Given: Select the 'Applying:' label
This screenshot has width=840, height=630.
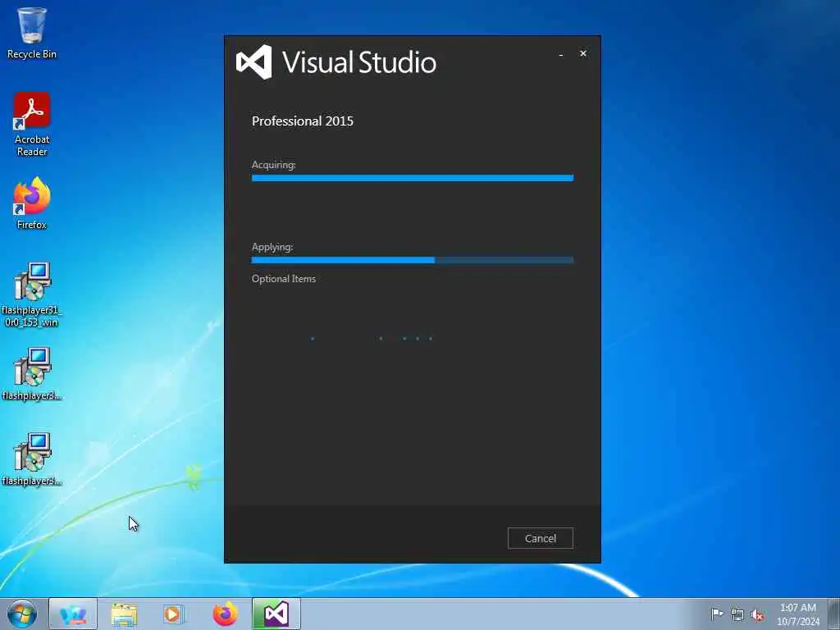Looking at the screenshot, I should pyautogui.click(x=272, y=247).
